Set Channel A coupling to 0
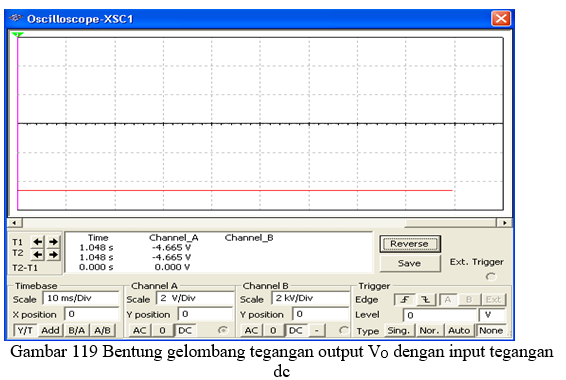The width and height of the screenshot is (566, 380). (x=162, y=330)
